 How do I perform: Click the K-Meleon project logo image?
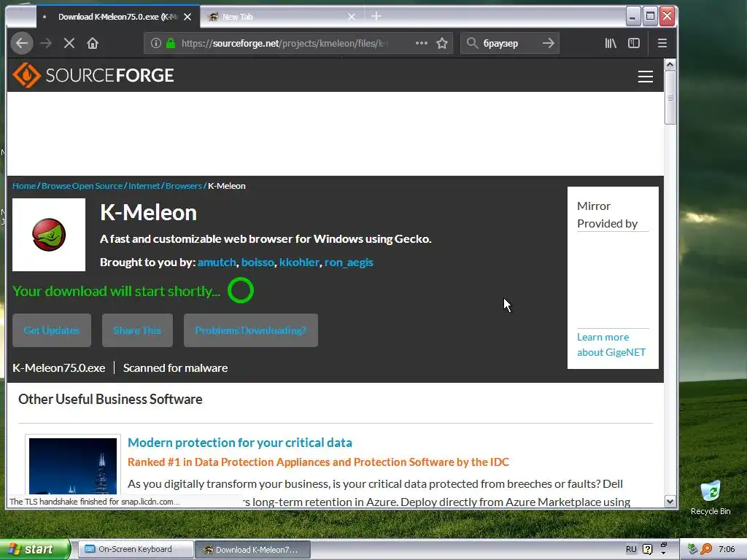[49, 235]
